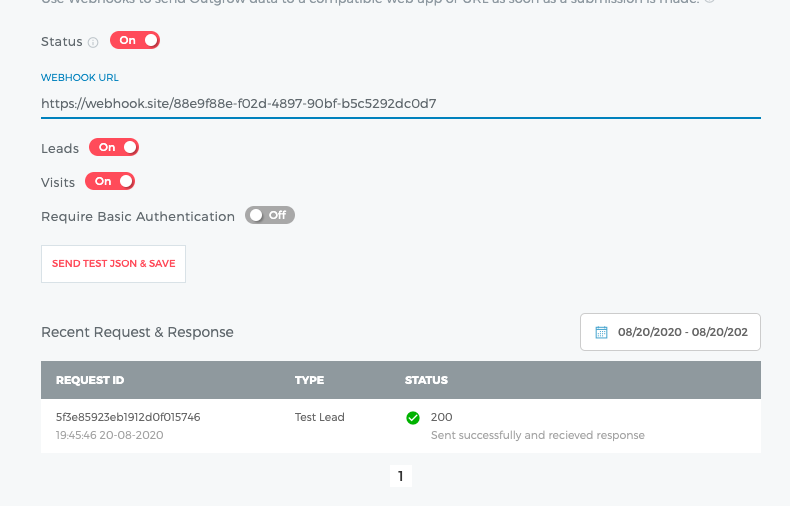
Task: Click the info icon beside Status
Action: 93,42
